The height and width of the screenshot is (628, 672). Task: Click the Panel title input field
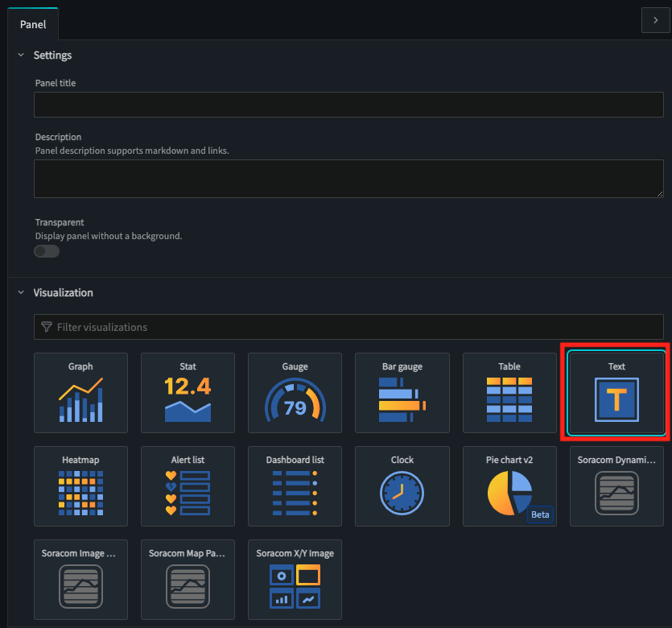[348, 105]
